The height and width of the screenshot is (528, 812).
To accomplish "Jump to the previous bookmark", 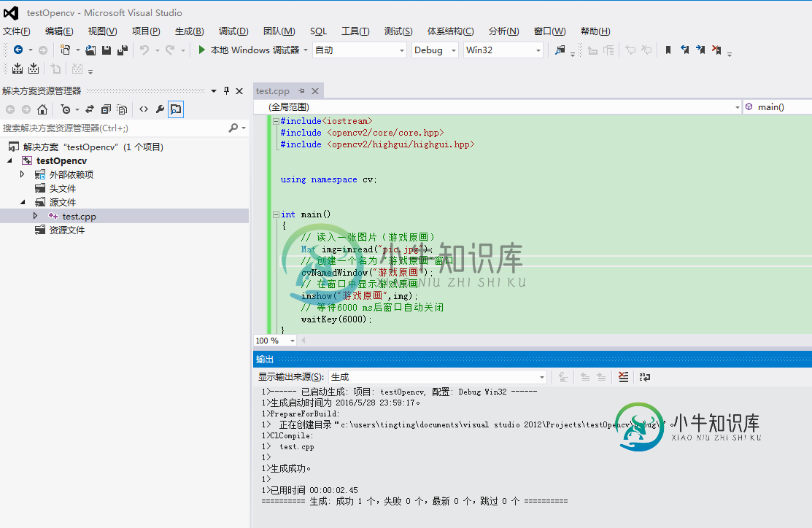I will point(684,50).
